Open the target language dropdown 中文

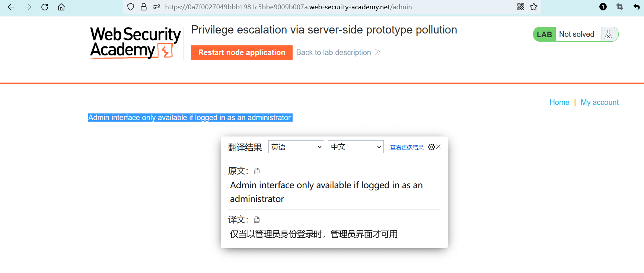(x=356, y=147)
